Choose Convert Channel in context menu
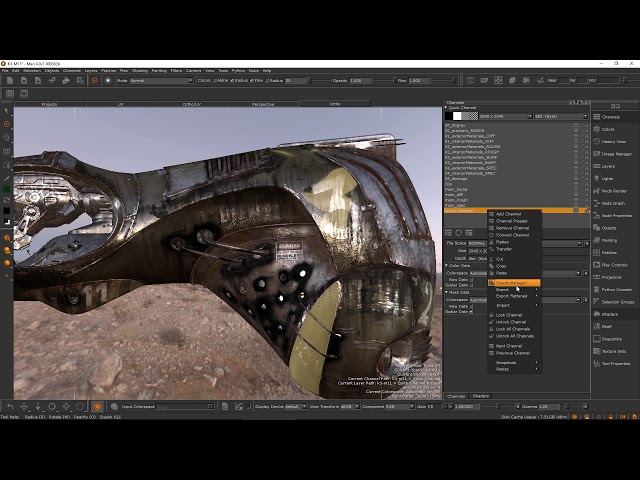 pyautogui.click(x=514, y=235)
